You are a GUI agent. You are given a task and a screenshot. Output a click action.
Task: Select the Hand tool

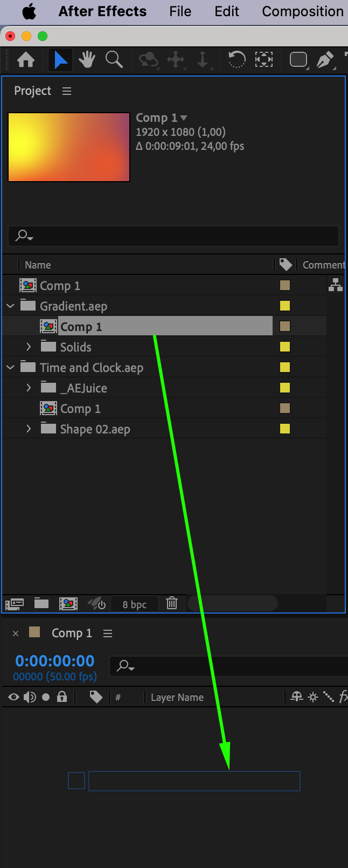click(x=87, y=60)
